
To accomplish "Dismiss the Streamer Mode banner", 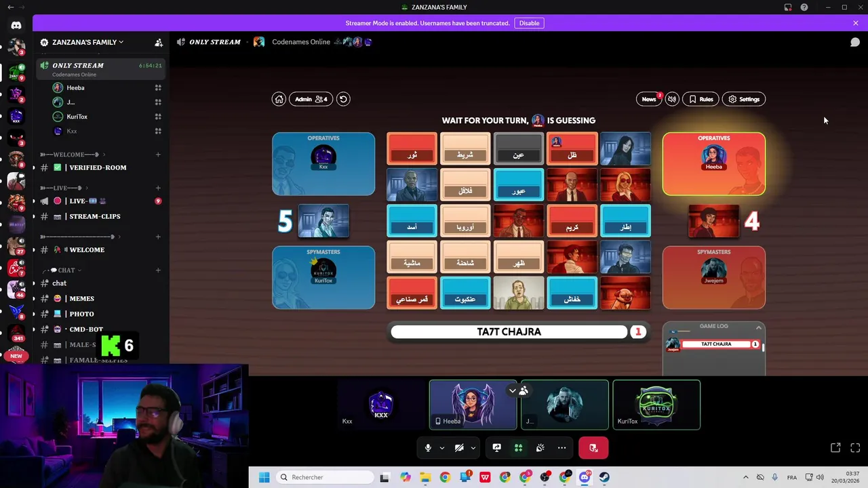I will click(x=856, y=23).
